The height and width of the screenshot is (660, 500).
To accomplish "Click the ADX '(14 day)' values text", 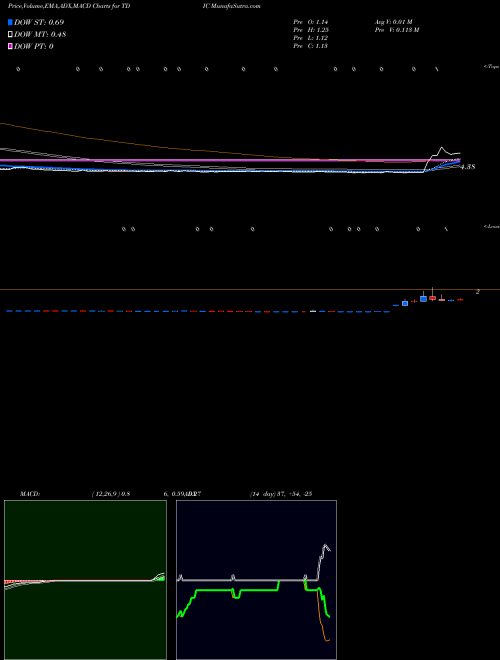I will click(x=280, y=494).
